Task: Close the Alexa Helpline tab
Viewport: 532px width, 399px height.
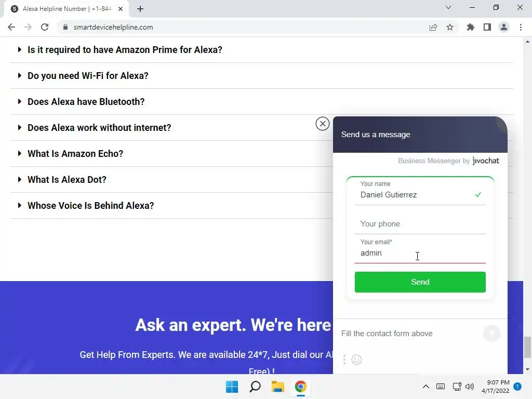Action: [x=121, y=9]
